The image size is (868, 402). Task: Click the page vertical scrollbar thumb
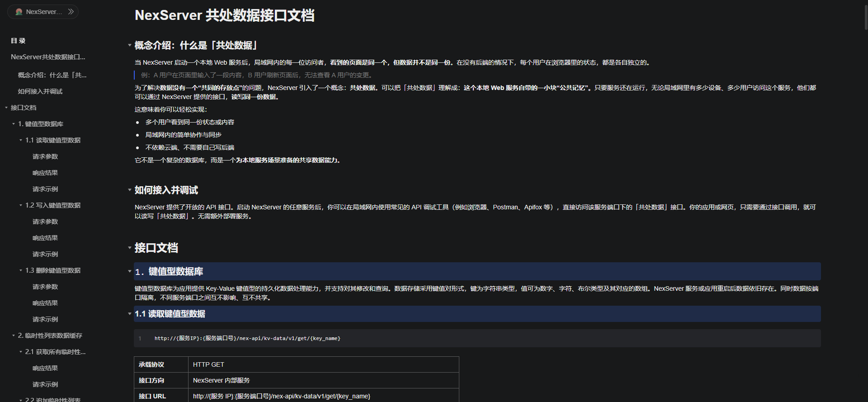[x=866, y=18]
